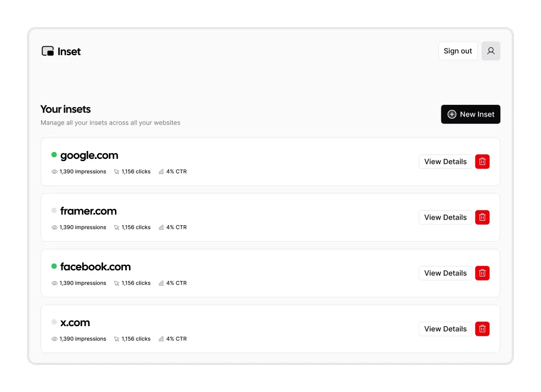Click the Inset logo icon
Viewport: 541px width, 392px height.
[47, 51]
